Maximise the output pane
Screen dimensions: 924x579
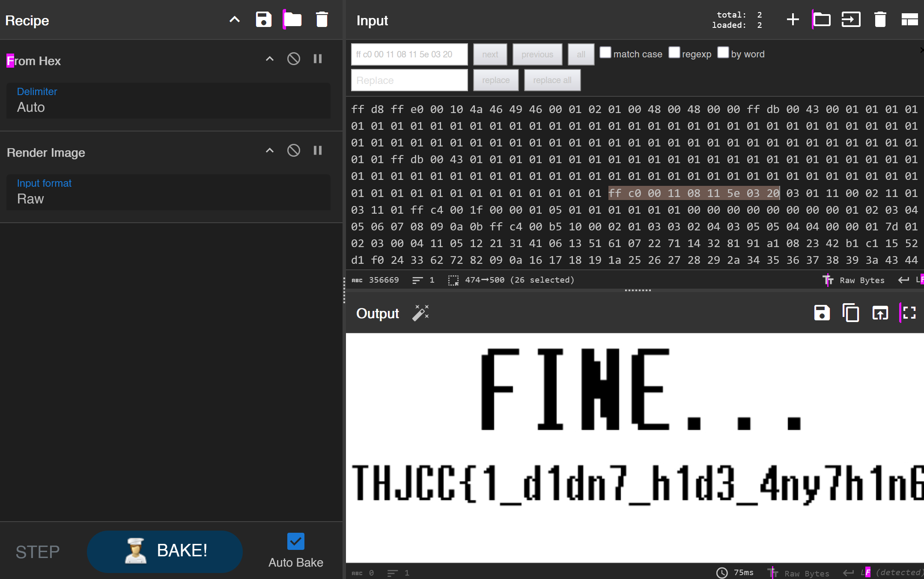[x=909, y=313]
